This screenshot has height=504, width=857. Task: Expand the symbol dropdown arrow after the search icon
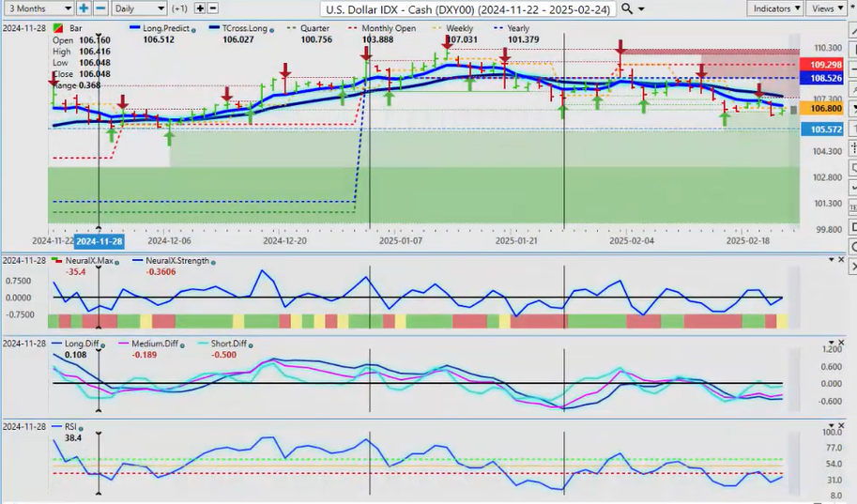(x=641, y=8)
